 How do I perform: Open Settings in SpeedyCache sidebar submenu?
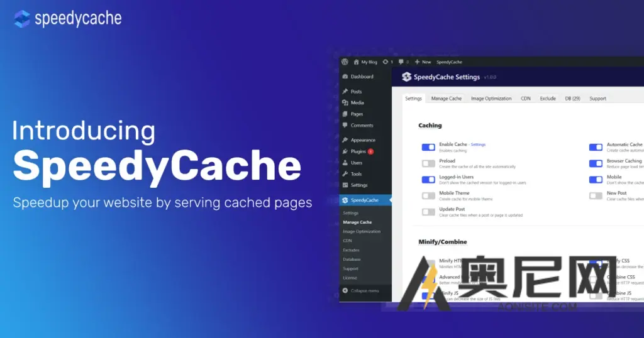point(351,213)
